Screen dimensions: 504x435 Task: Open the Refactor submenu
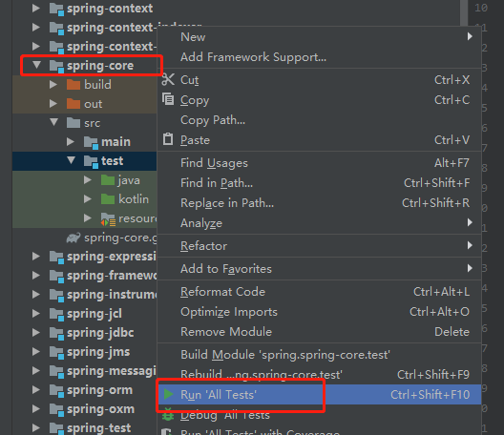click(319, 246)
